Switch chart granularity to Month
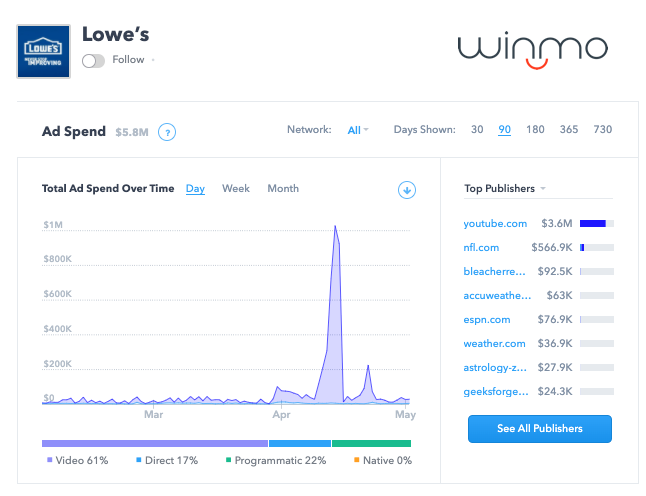This screenshot has height=496, width=646. click(x=283, y=188)
